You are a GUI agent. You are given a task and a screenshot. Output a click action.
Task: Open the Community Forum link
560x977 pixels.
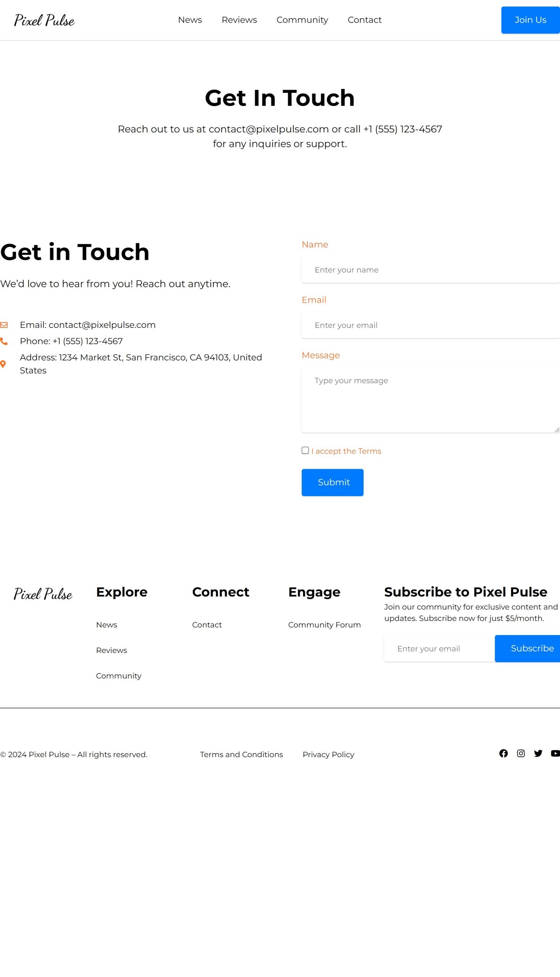click(x=324, y=625)
